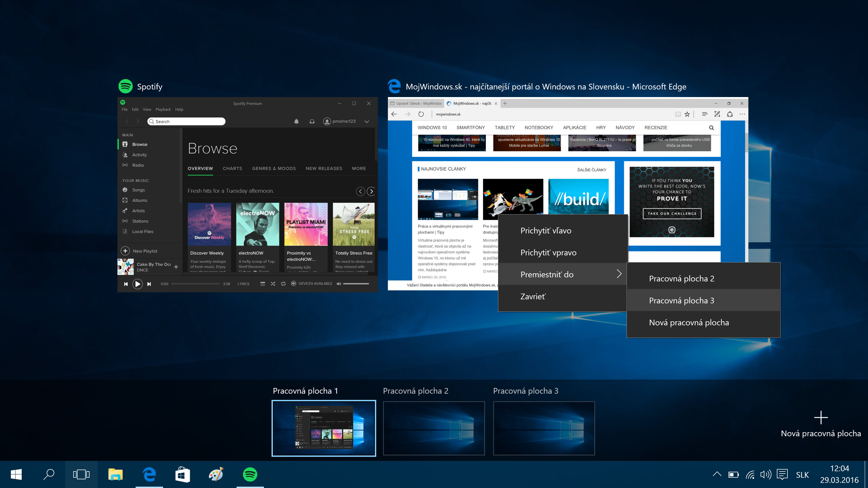This screenshot has height=488, width=868.
Task: Go to previous track in Spotify
Action: pos(126,284)
